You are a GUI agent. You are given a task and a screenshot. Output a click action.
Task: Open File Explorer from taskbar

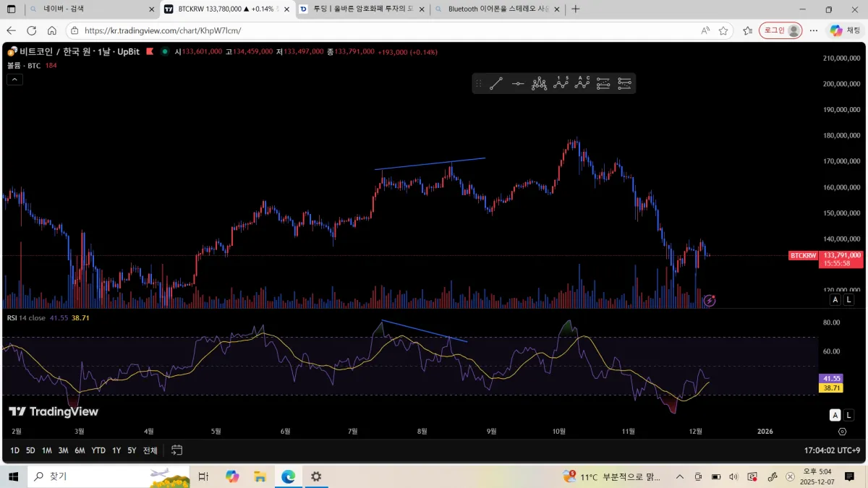(x=260, y=476)
